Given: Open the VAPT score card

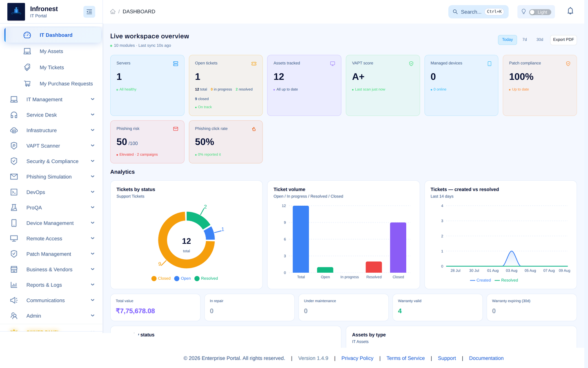Looking at the screenshot, I should click(x=383, y=85).
